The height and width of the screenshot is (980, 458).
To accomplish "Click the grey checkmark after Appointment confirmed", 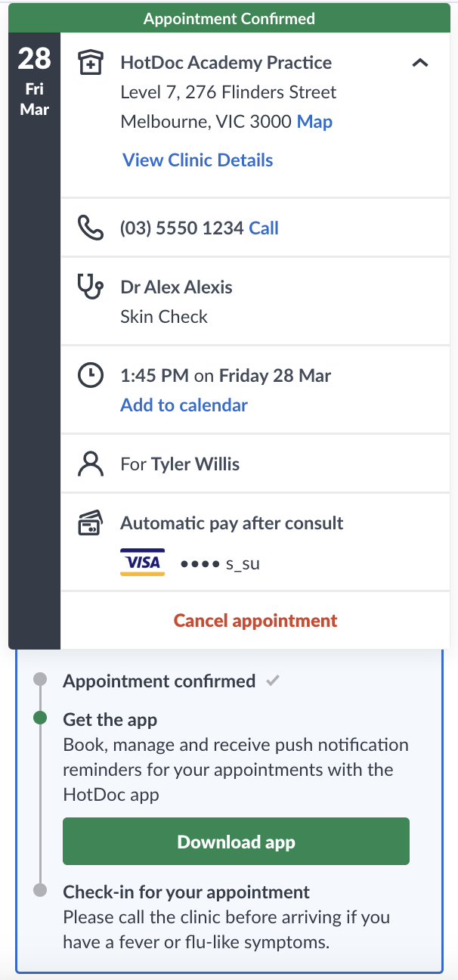I will click(273, 681).
